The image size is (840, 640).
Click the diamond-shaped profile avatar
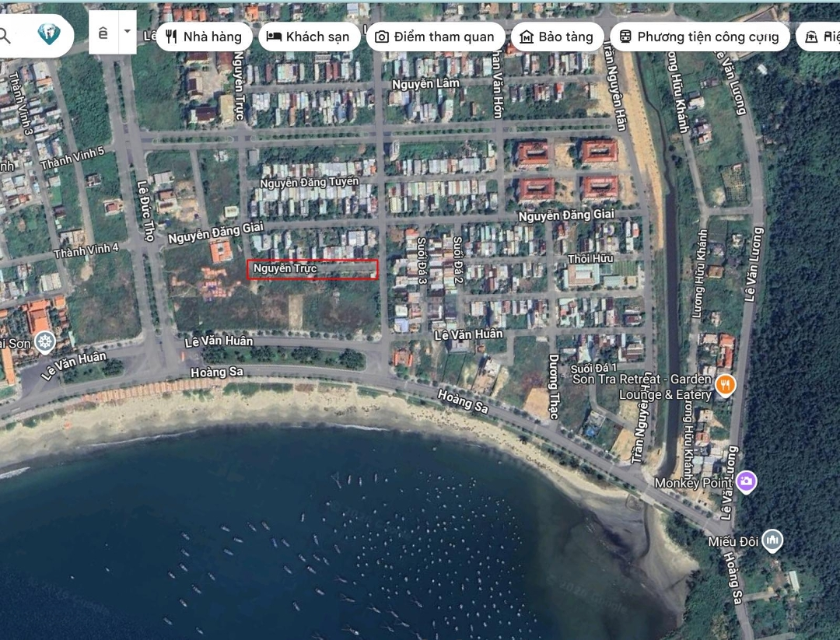click(x=49, y=34)
